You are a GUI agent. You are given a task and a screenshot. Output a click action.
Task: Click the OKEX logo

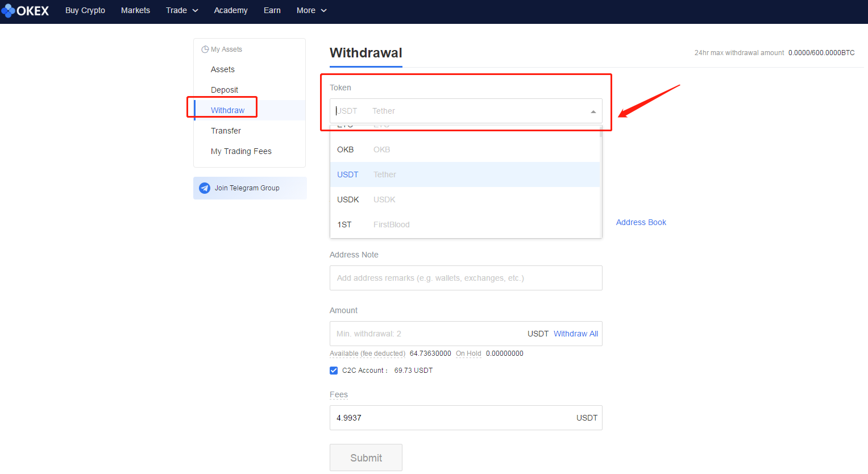pos(26,11)
